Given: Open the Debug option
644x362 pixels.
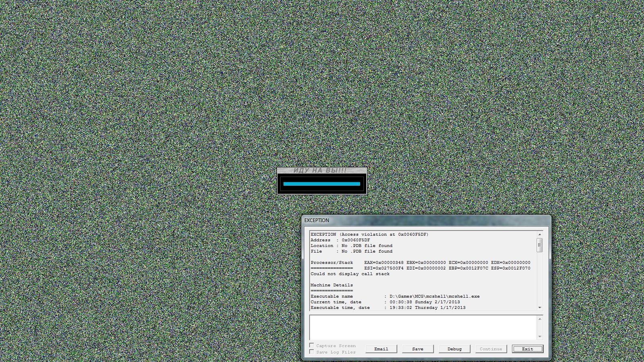Looking at the screenshot, I should (x=454, y=349).
